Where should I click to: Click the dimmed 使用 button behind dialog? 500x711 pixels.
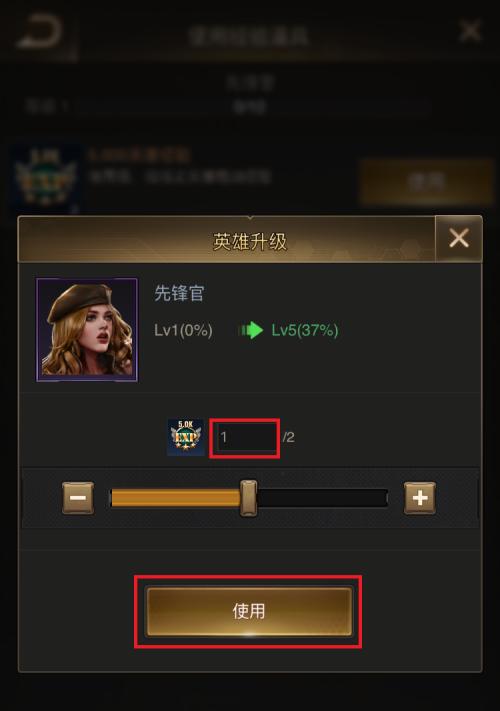(x=426, y=182)
